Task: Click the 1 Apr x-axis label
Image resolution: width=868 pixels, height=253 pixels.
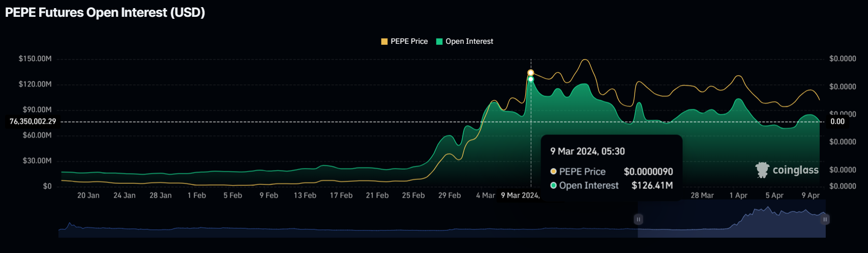Action: pyautogui.click(x=738, y=195)
